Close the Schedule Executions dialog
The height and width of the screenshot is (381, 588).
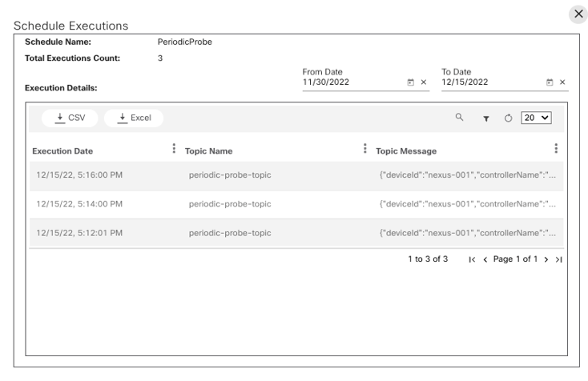(x=578, y=14)
